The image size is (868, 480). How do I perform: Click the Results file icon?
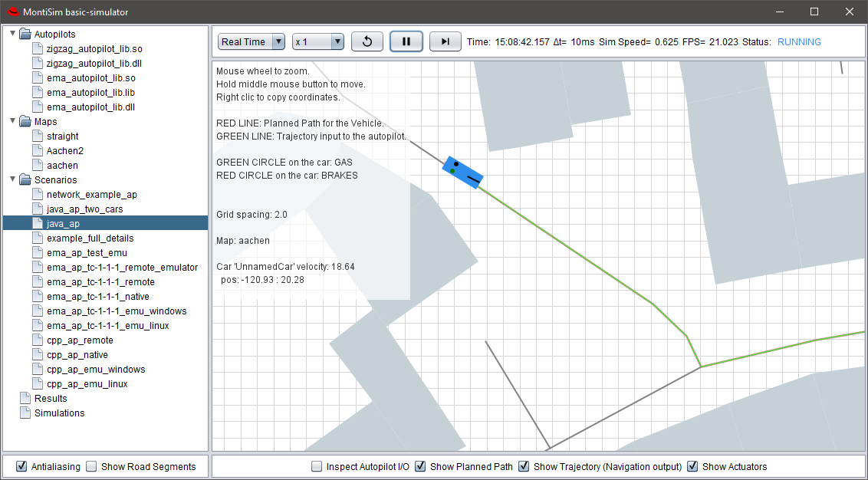[x=25, y=399]
